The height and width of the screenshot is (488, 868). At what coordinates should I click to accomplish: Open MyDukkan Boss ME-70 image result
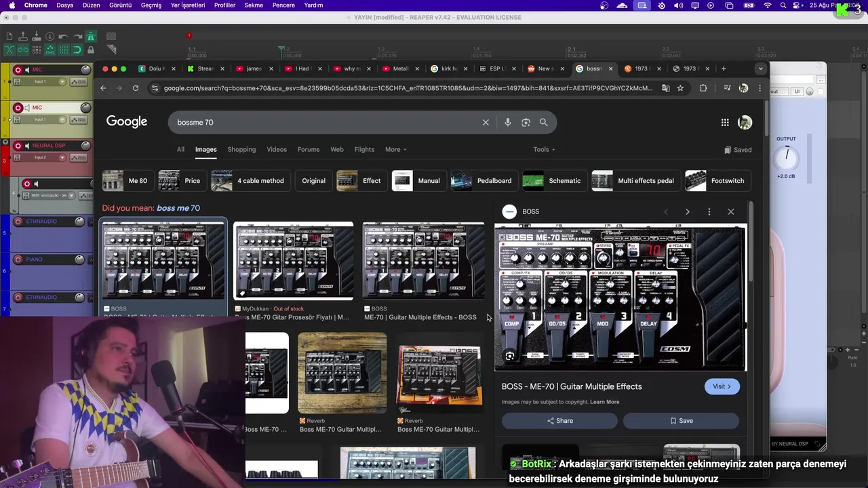[x=294, y=261]
